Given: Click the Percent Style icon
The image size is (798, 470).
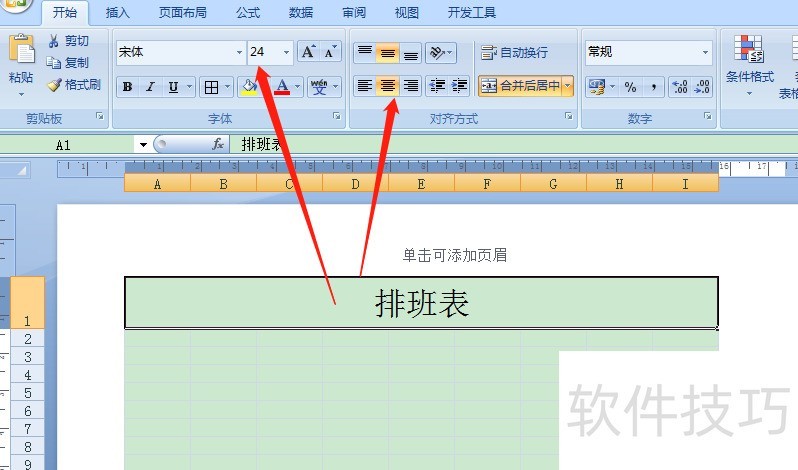Looking at the screenshot, I should tap(630, 87).
